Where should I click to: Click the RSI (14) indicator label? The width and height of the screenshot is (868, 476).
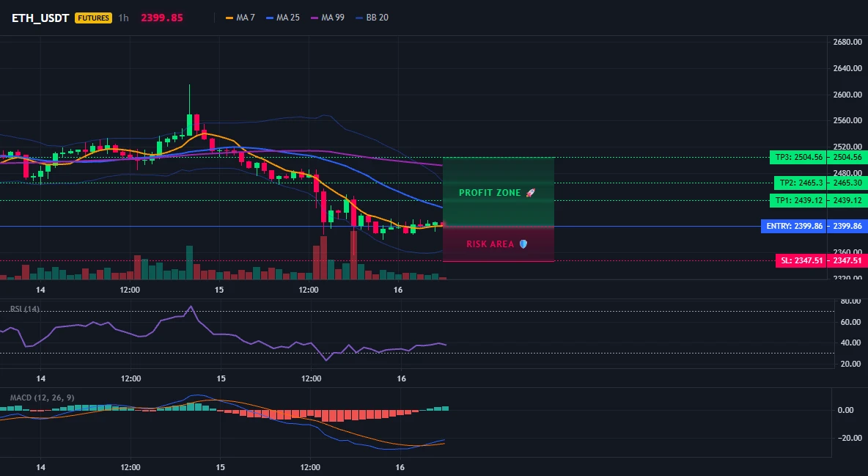(25, 309)
